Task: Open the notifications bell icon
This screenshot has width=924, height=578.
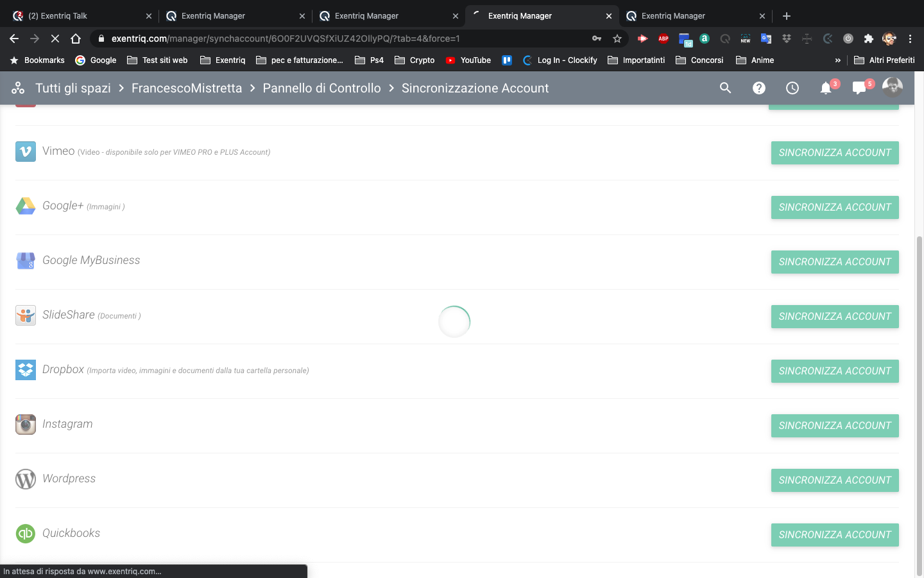Action: (x=826, y=89)
